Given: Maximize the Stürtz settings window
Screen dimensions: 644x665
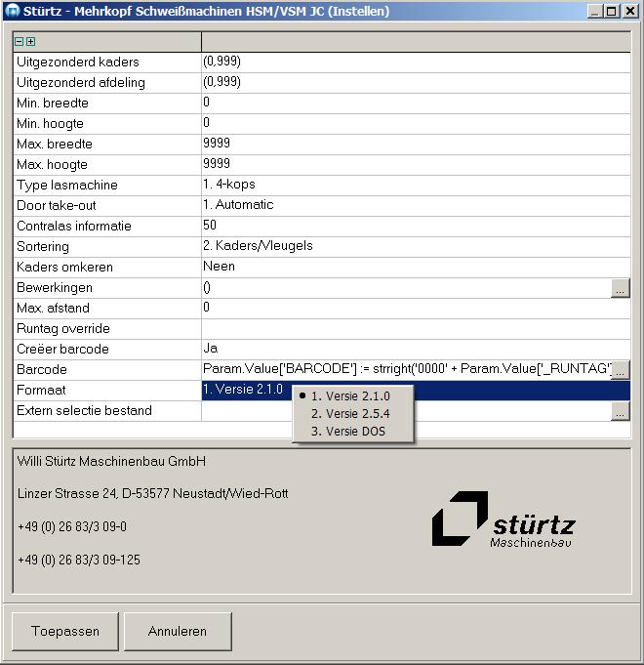Looking at the screenshot, I should 612,11.
